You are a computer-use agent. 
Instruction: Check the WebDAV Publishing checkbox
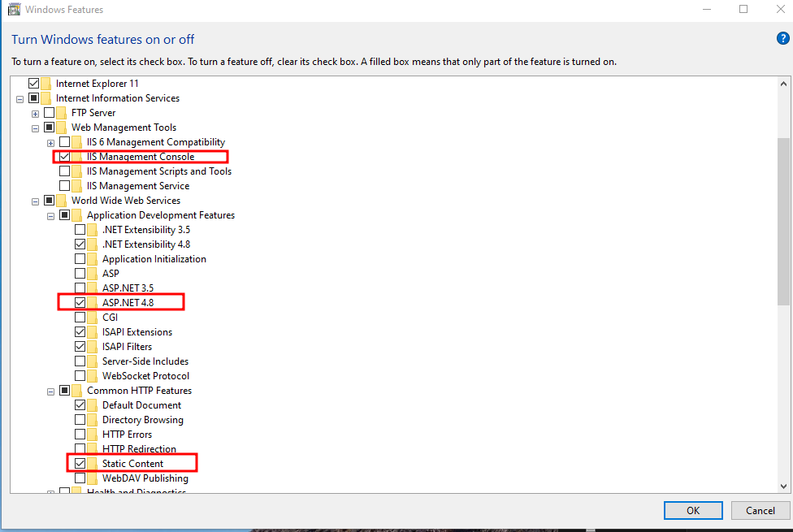[x=80, y=478]
